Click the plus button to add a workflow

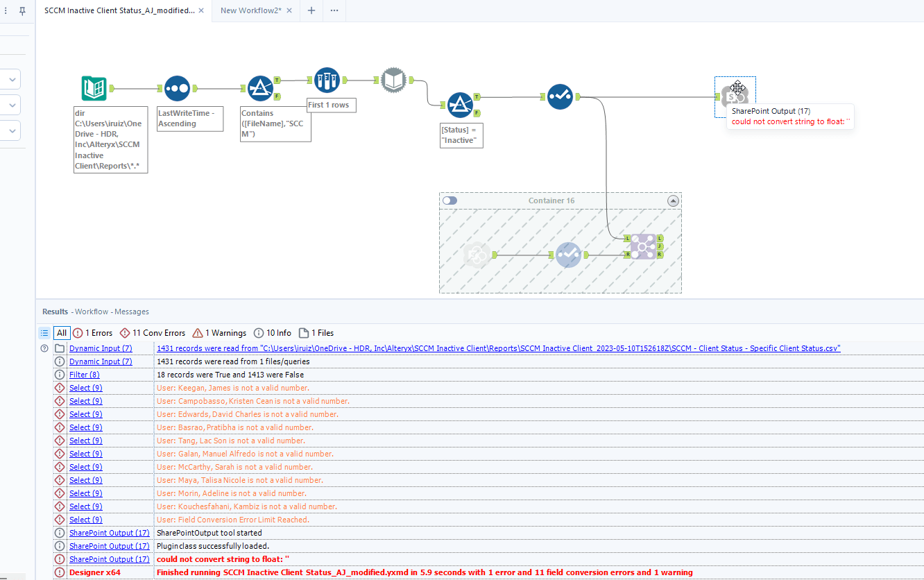[x=310, y=10]
